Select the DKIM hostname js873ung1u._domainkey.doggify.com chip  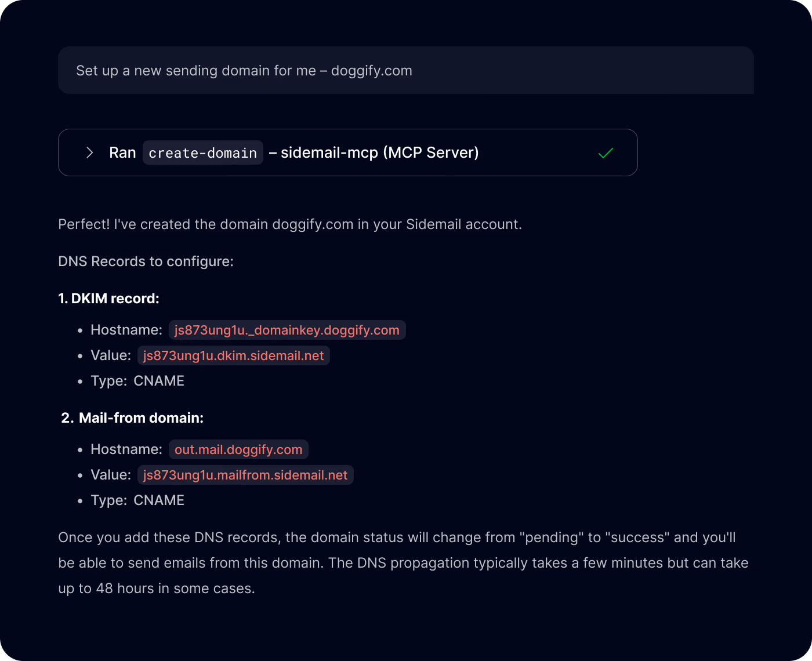pyautogui.click(x=287, y=330)
